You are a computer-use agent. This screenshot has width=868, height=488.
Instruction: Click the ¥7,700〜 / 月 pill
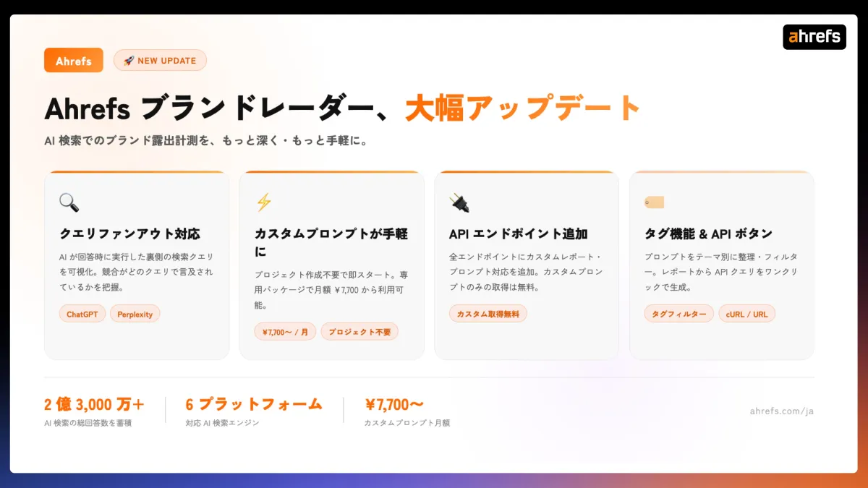285,332
